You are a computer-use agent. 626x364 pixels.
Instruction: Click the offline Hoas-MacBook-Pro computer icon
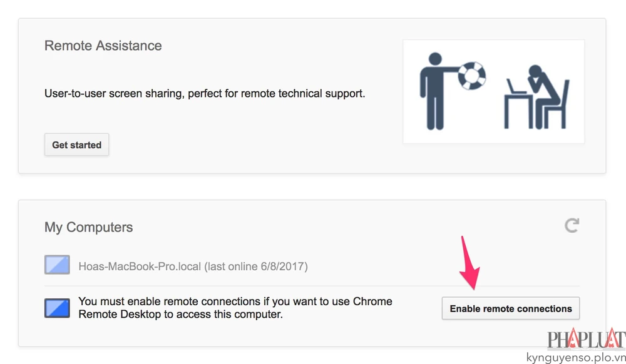tap(57, 265)
